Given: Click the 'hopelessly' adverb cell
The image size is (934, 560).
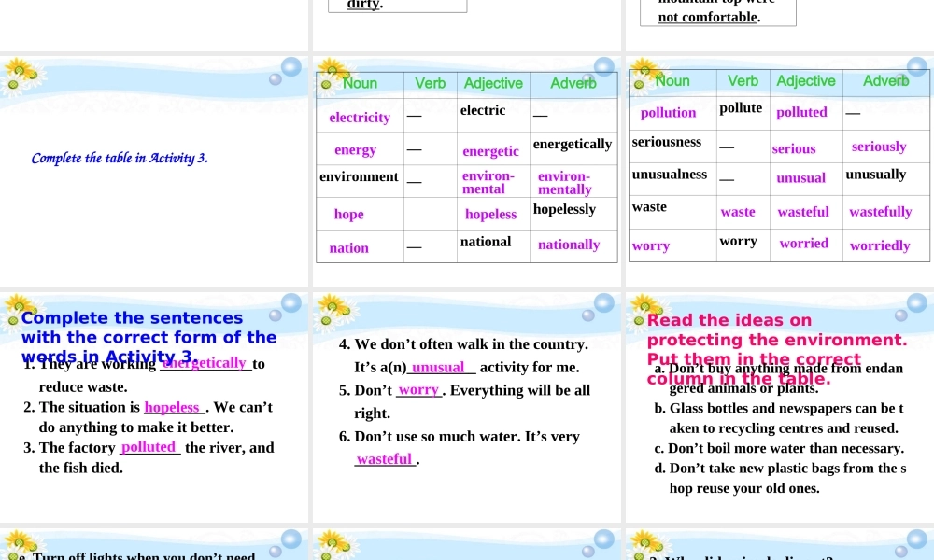Looking at the screenshot, I should [564, 209].
